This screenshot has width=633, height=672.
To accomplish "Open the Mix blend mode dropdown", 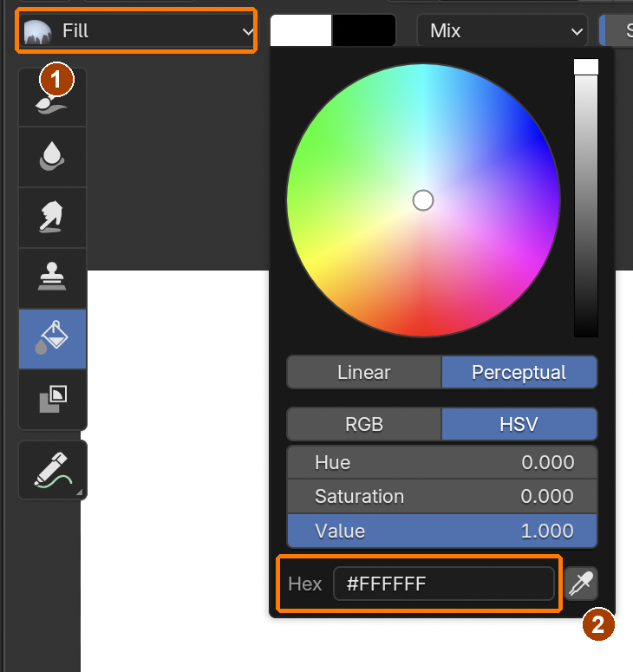I will pos(502,30).
